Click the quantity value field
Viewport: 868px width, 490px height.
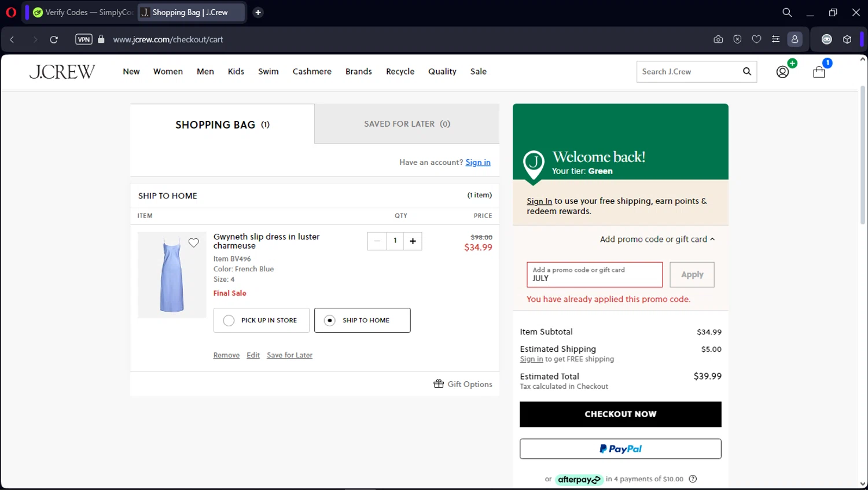tap(395, 241)
